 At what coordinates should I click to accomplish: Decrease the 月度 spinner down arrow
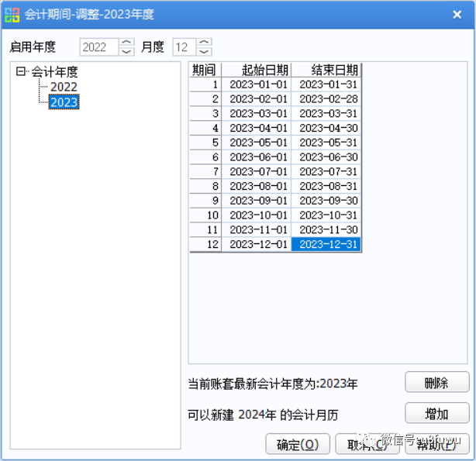coord(204,52)
